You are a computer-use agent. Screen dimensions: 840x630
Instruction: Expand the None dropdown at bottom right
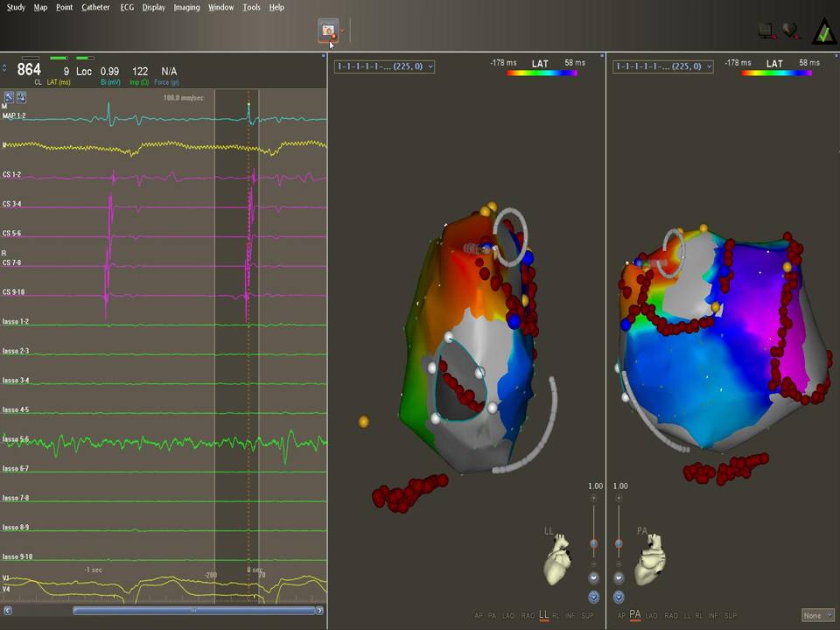817,616
